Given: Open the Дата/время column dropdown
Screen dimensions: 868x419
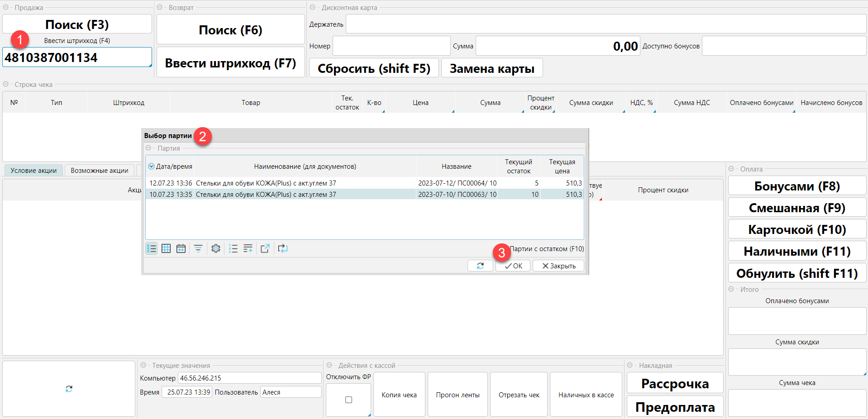Looking at the screenshot, I should 152,167.
